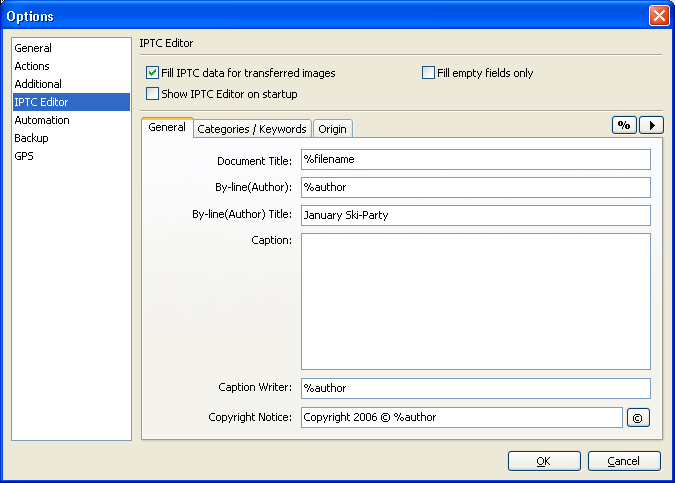Insert copyright symbol using the © button
The image size is (675, 483).
point(638,418)
